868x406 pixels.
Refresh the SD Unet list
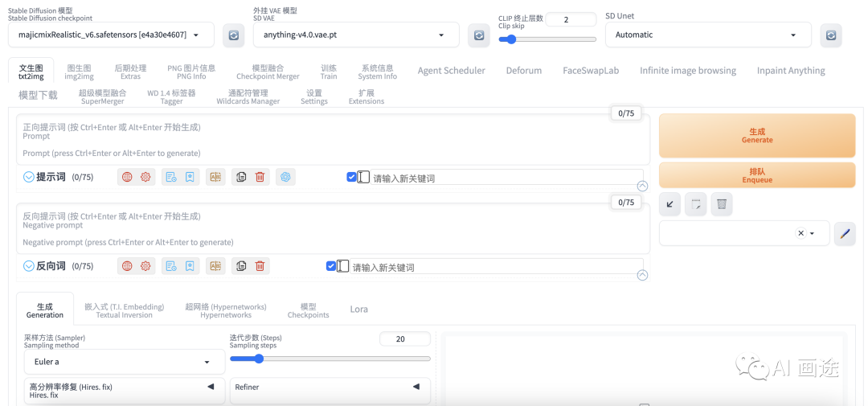(x=831, y=35)
